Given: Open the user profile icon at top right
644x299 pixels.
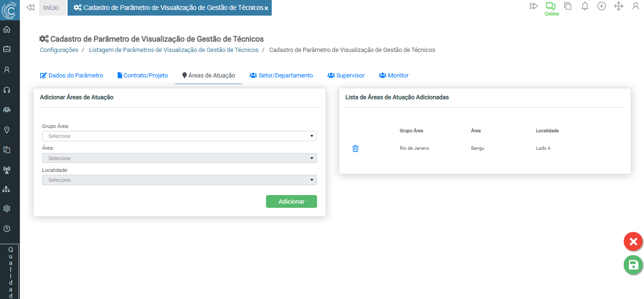Looking at the screenshot, I should point(635,7).
